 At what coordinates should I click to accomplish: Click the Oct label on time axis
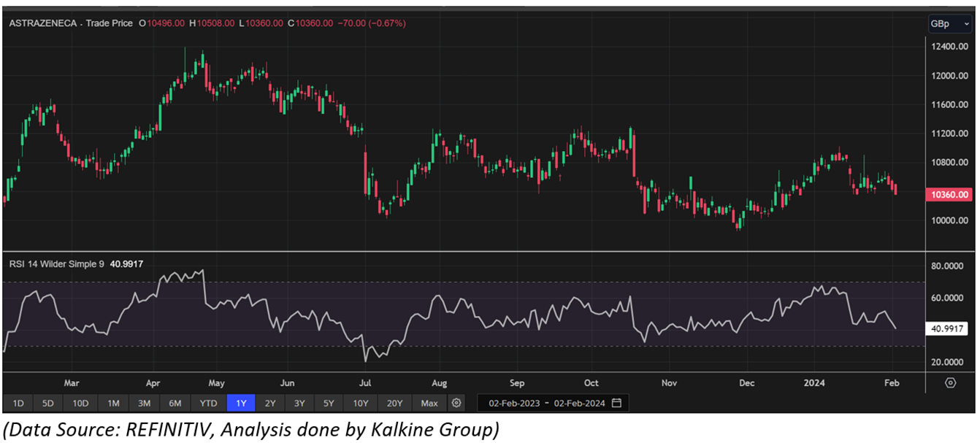[591, 382]
